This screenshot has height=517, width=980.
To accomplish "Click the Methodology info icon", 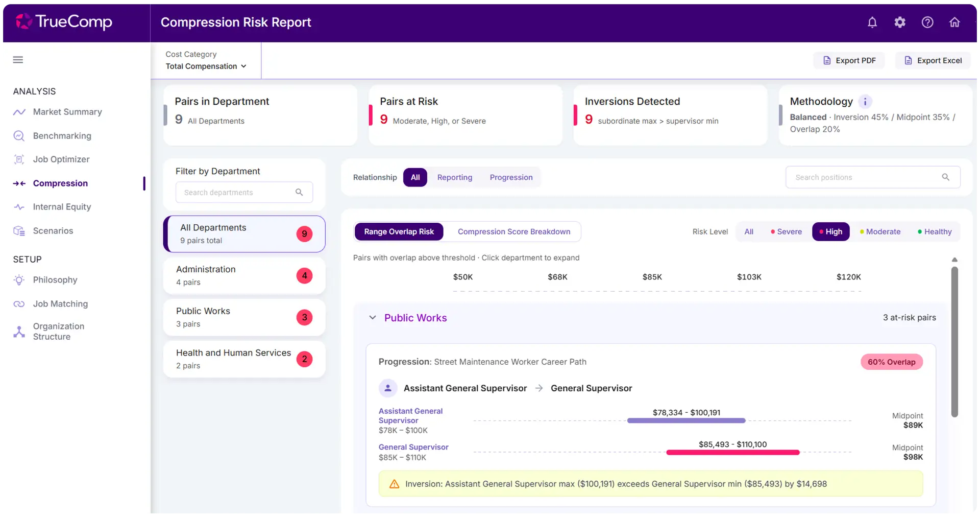I will click(865, 102).
